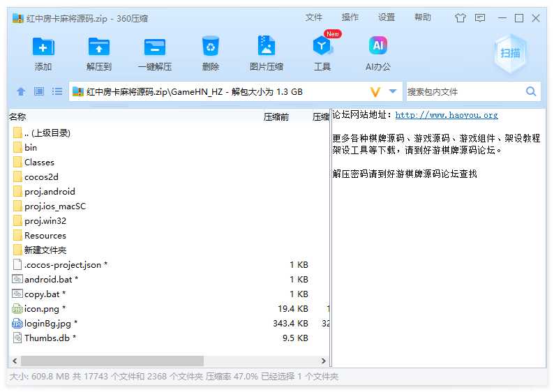The height and width of the screenshot is (392, 554).
Task: Click the feedback message icon in title bar
Action: (480, 17)
